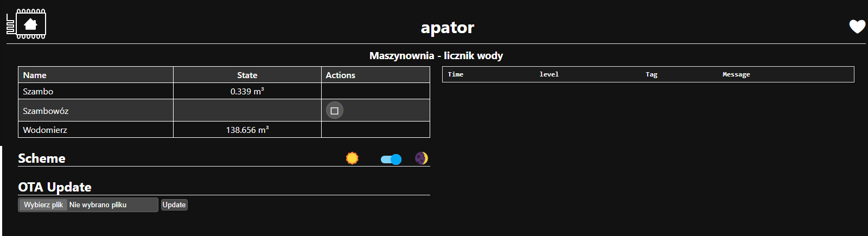Click the Wodomierz state value 138.656 m³

(x=247, y=130)
